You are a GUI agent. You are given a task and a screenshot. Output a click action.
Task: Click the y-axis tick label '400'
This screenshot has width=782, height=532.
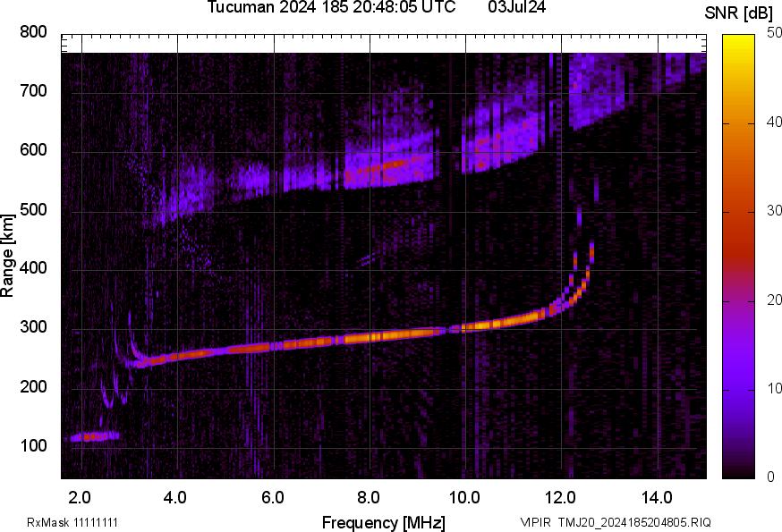33,268
